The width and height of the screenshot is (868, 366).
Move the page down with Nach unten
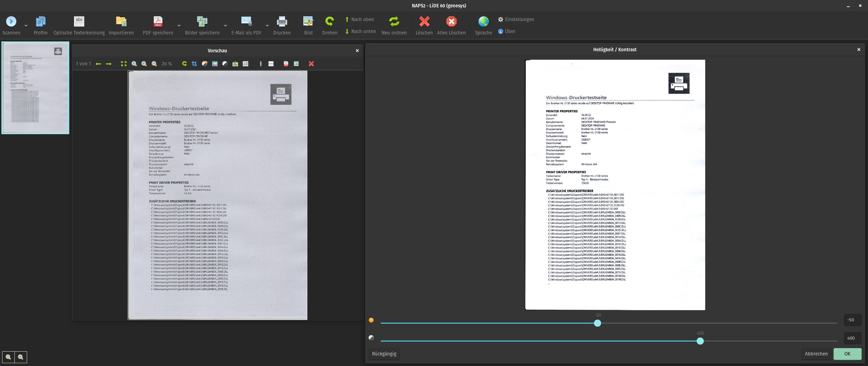coord(360,31)
